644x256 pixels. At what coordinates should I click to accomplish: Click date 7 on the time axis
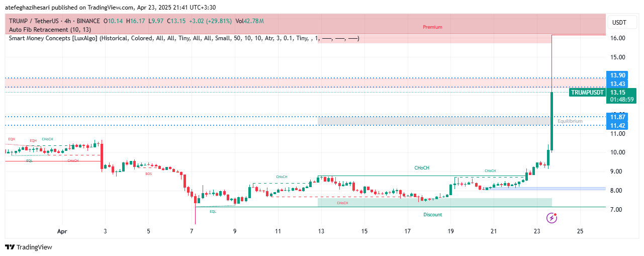tap(192, 232)
